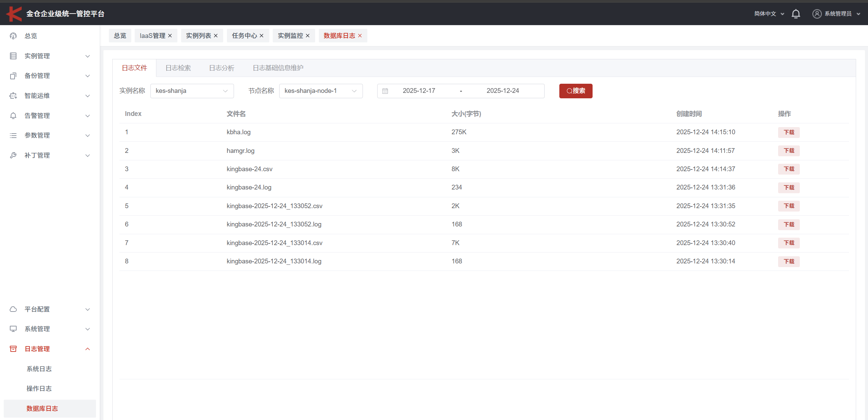Image resolution: width=868 pixels, height=420 pixels.
Task: Click the calendar icon in date range field
Action: 385,91
